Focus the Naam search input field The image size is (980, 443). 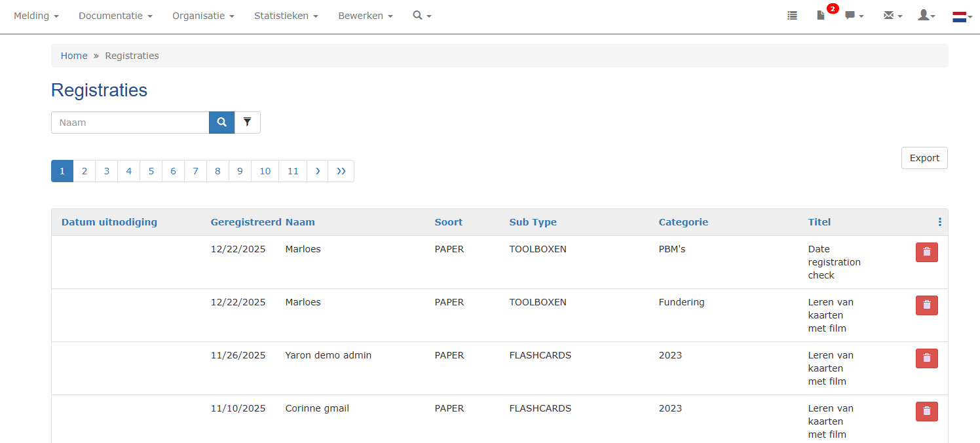click(x=130, y=123)
